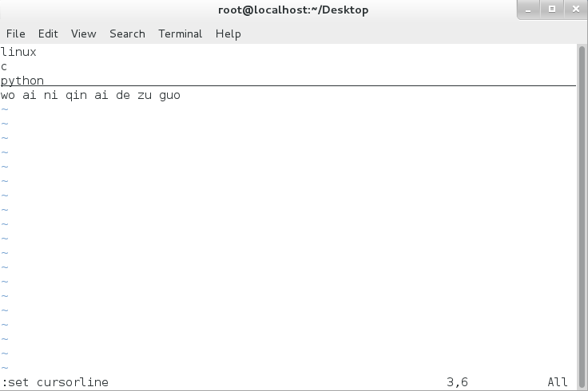Click the word 'linux' on first line

18,52
